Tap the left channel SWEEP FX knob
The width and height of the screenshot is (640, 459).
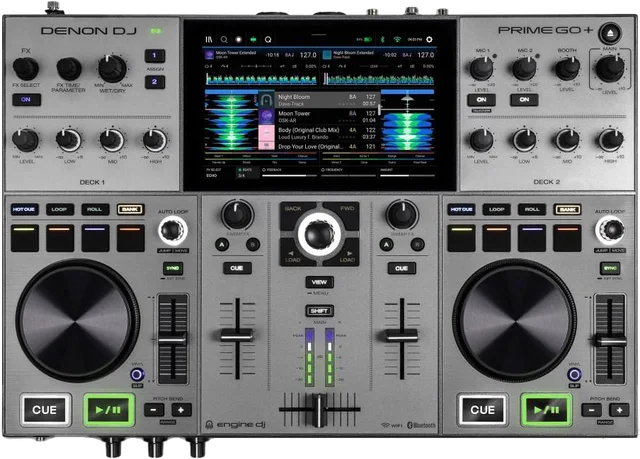(x=237, y=215)
